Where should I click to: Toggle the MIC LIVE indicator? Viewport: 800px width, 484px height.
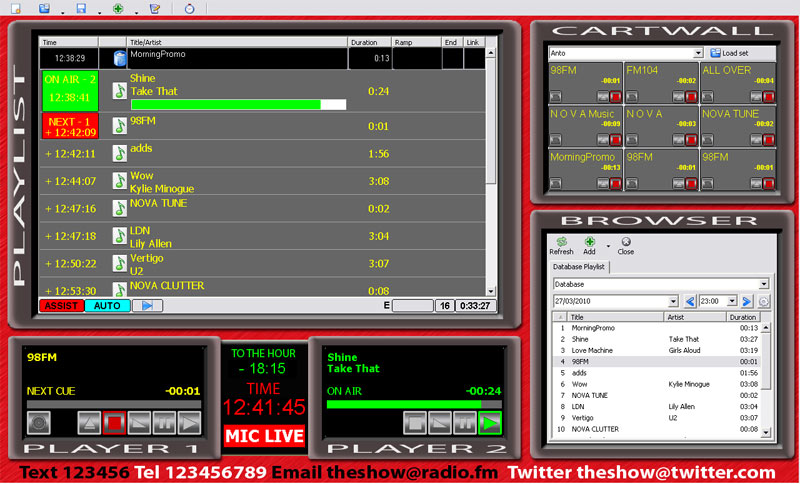click(264, 436)
